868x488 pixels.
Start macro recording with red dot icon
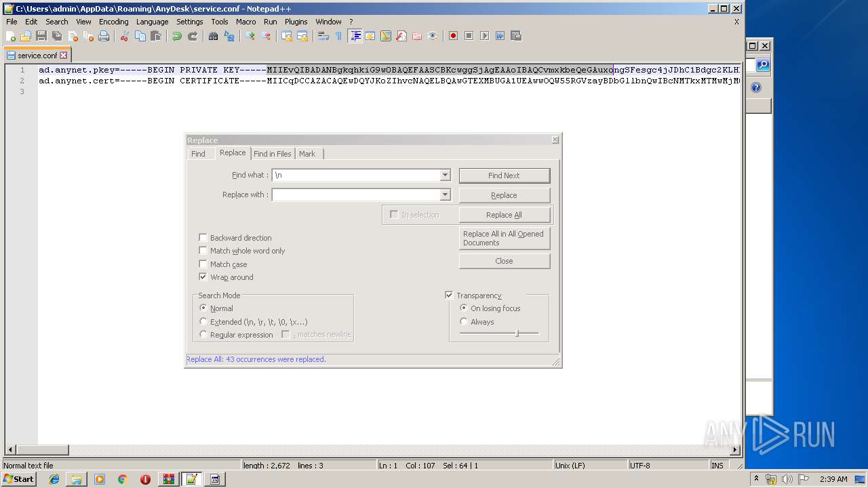pyautogui.click(x=453, y=36)
